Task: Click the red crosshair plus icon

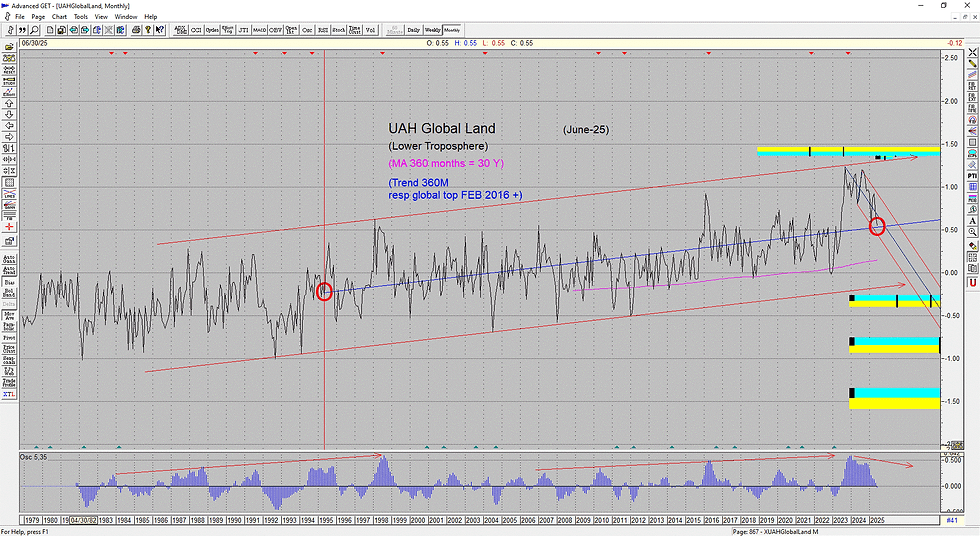Action: tap(9, 227)
